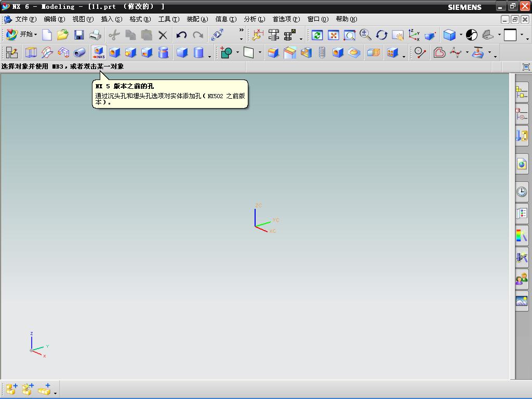Open the 格式(R) menu

coord(140,19)
